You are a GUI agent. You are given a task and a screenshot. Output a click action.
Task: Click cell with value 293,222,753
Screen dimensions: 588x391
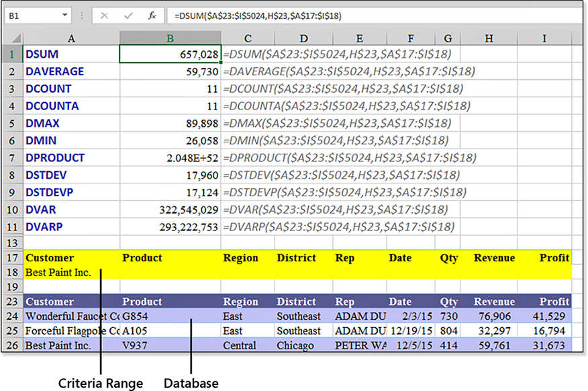coord(170,226)
